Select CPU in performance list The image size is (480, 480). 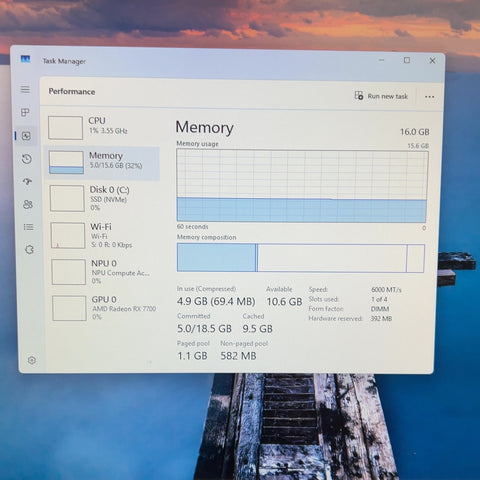pos(102,127)
